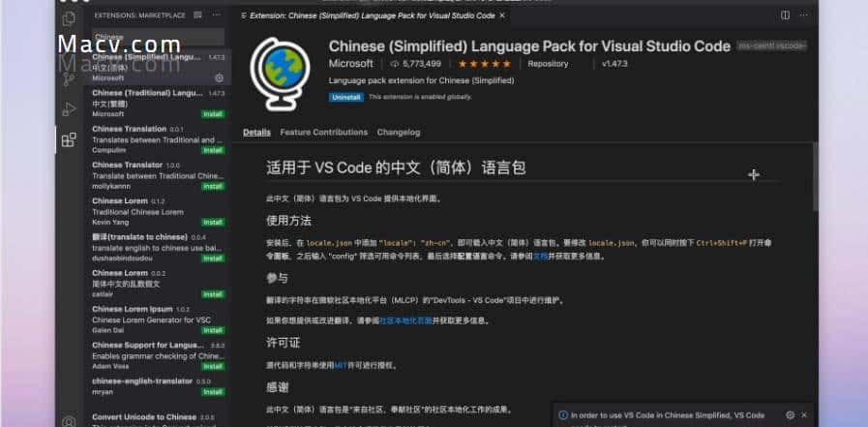Open the editor more actions ellipsis
This screenshot has height=427, width=868.
pyautogui.click(x=804, y=15)
